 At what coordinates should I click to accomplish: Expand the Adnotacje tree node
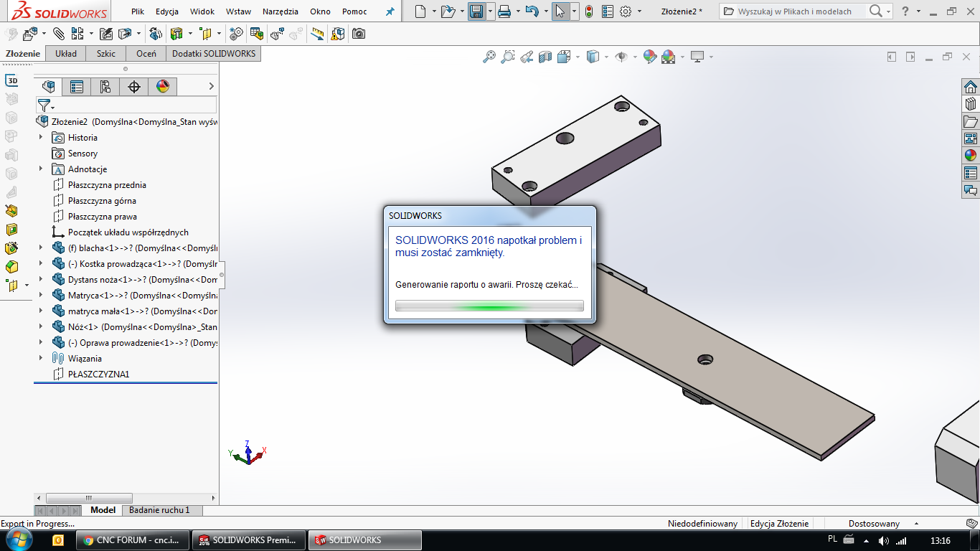[x=41, y=169]
